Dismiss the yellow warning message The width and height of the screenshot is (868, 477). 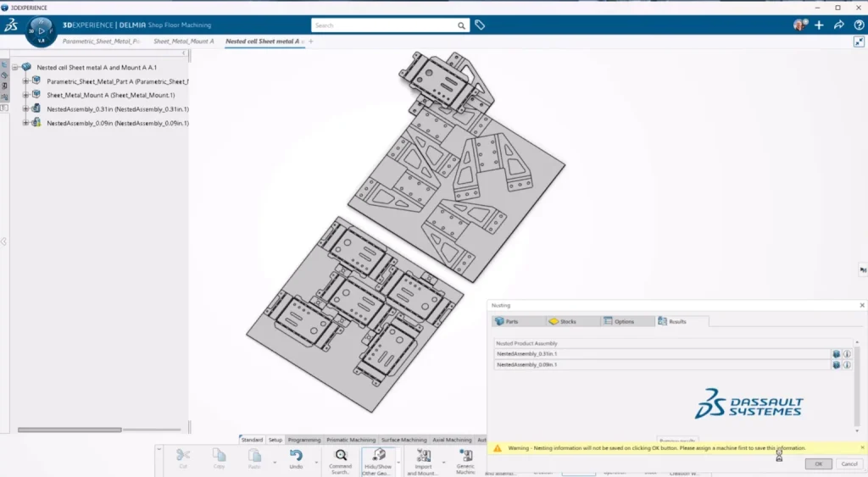coord(862,447)
